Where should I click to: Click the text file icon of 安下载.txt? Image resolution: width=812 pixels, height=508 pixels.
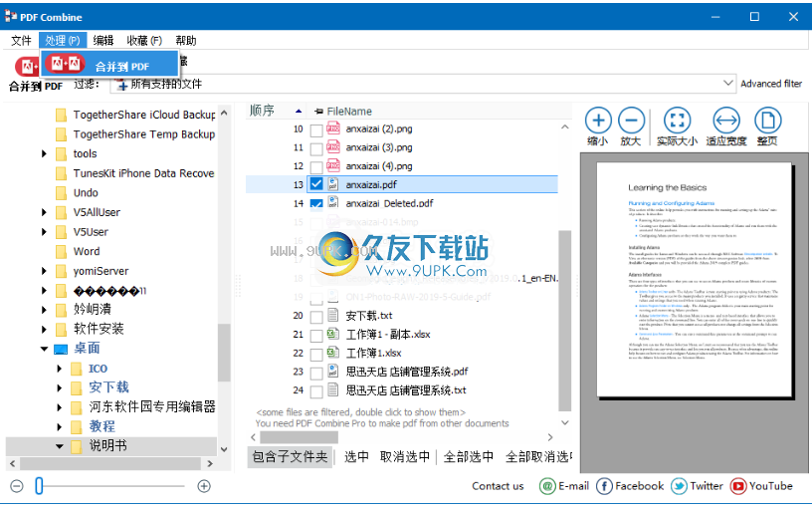pos(333,315)
